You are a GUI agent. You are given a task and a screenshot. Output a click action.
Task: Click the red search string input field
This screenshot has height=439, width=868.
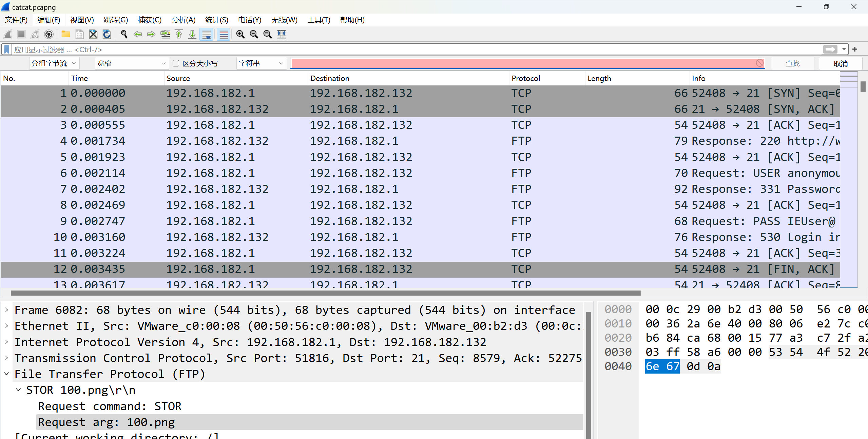coord(522,63)
